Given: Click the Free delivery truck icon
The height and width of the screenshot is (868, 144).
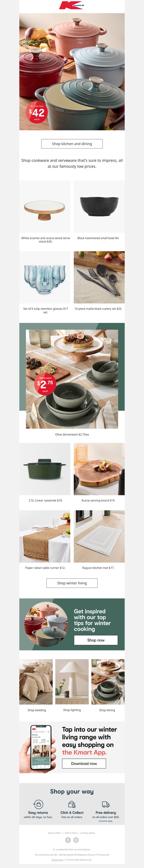Looking at the screenshot, I should pyautogui.click(x=106, y=804).
